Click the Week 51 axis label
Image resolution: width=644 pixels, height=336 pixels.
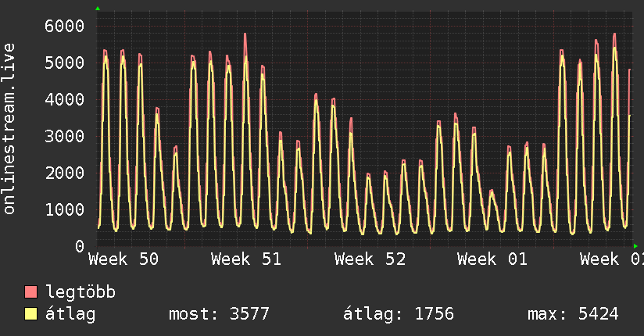(x=246, y=259)
